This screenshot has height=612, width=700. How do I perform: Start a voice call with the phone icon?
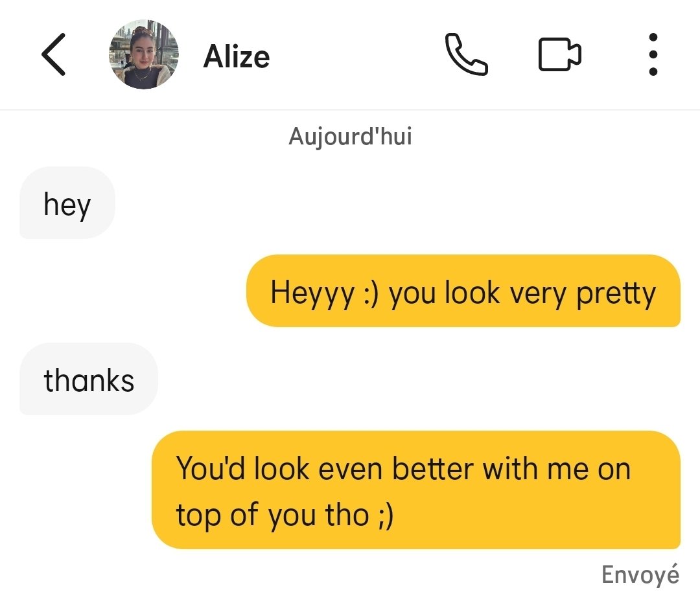(x=466, y=54)
